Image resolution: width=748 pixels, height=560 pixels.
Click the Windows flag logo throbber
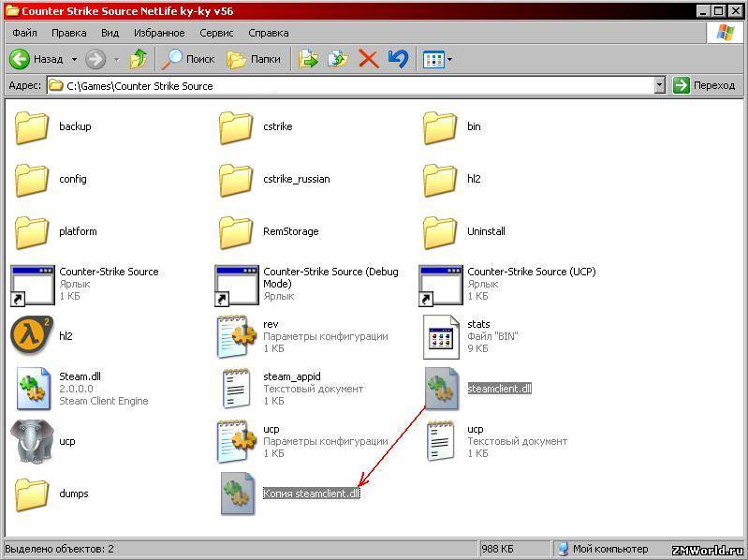[726, 33]
